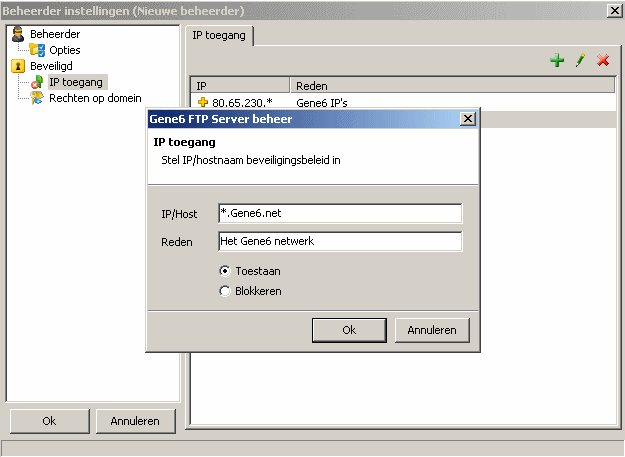Click the Beheerder user icon in tree
625x457 pixels.
click(18, 34)
